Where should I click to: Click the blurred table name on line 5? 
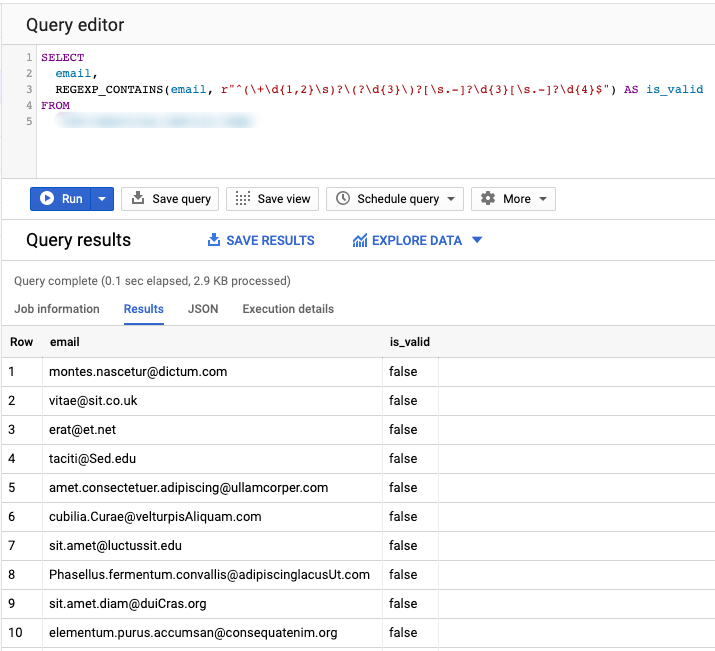tap(155, 121)
